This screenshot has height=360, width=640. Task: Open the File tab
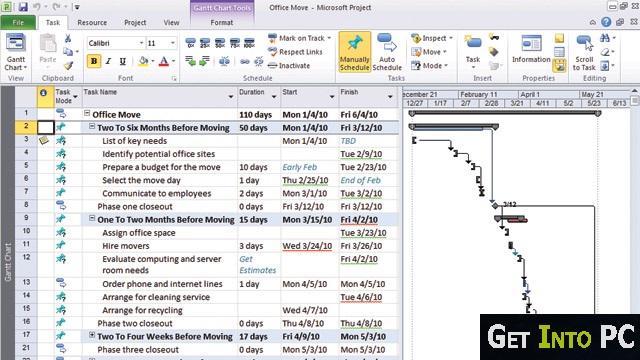point(18,22)
